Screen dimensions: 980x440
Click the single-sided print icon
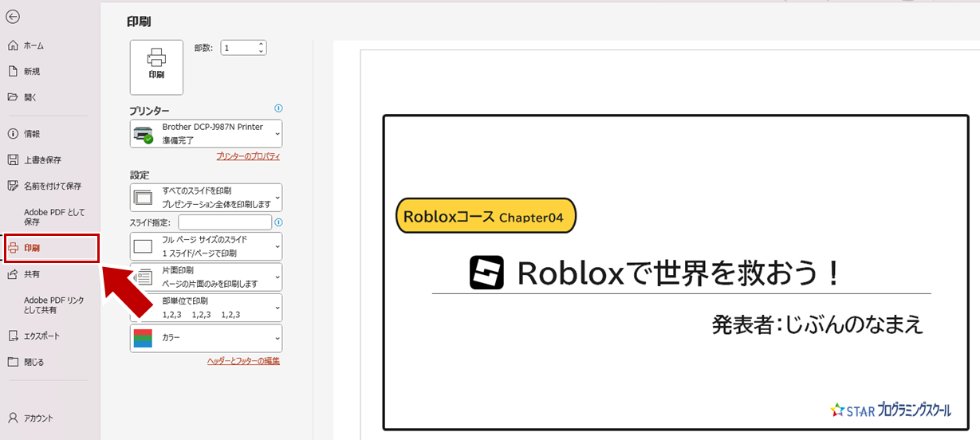pos(143,277)
